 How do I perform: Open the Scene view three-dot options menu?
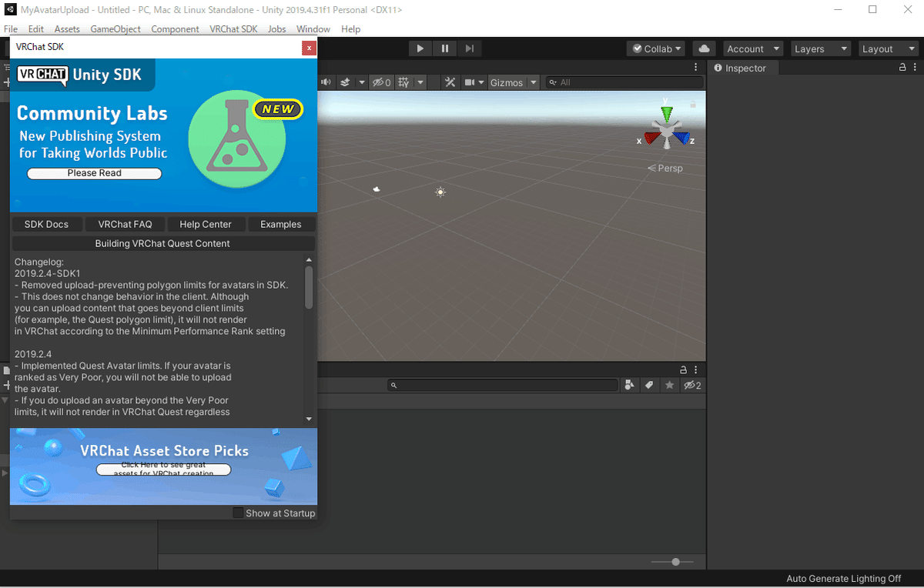click(695, 68)
